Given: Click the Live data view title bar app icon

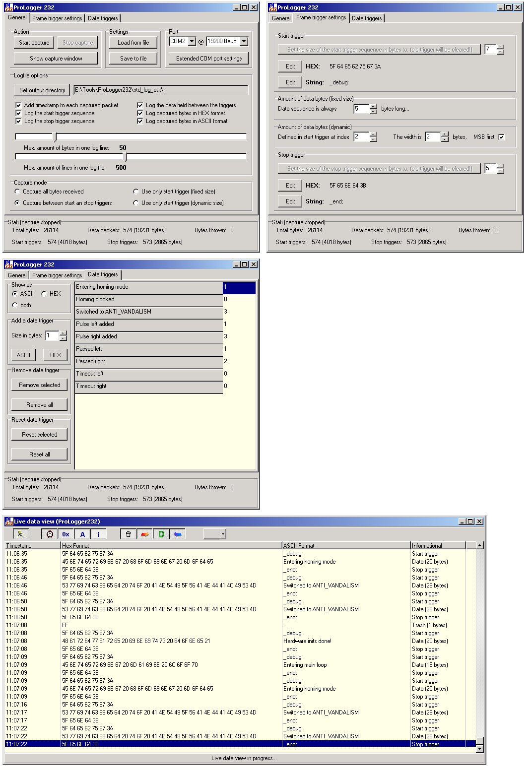Looking at the screenshot, I should pos(9,521).
